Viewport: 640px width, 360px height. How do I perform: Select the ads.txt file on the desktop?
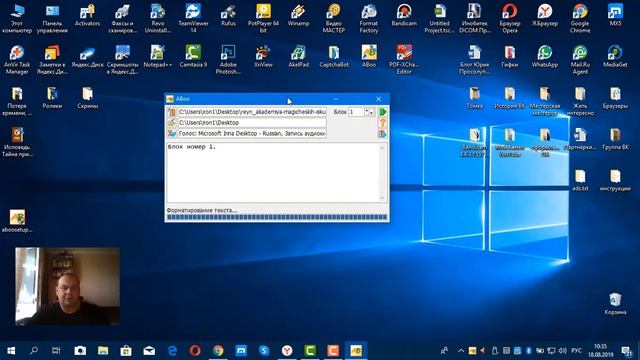click(580, 180)
